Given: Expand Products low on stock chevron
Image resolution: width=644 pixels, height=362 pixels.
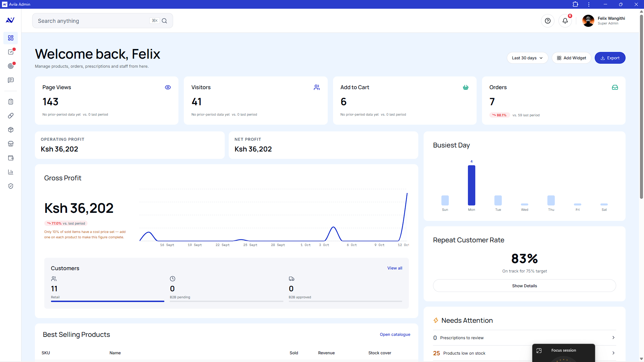Looking at the screenshot, I should pos(613,353).
